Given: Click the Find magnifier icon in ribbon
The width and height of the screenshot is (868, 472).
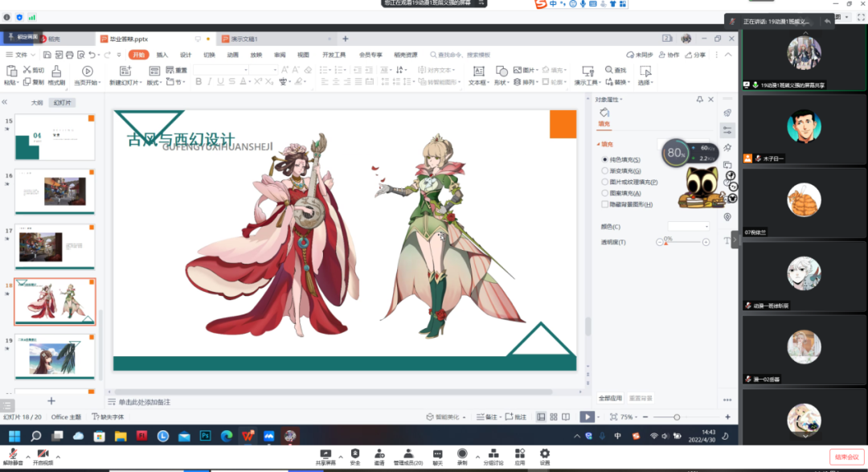Looking at the screenshot, I should click(x=609, y=70).
